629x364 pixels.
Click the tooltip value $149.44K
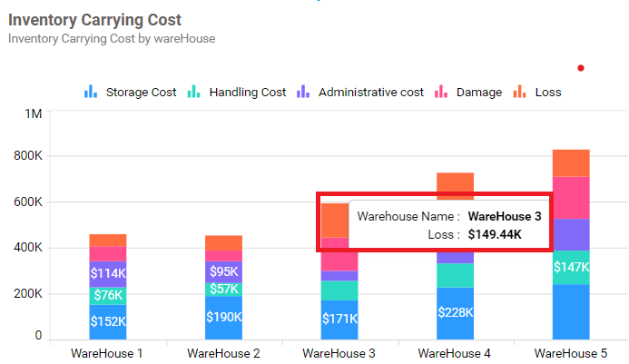[x=495, y=234]
